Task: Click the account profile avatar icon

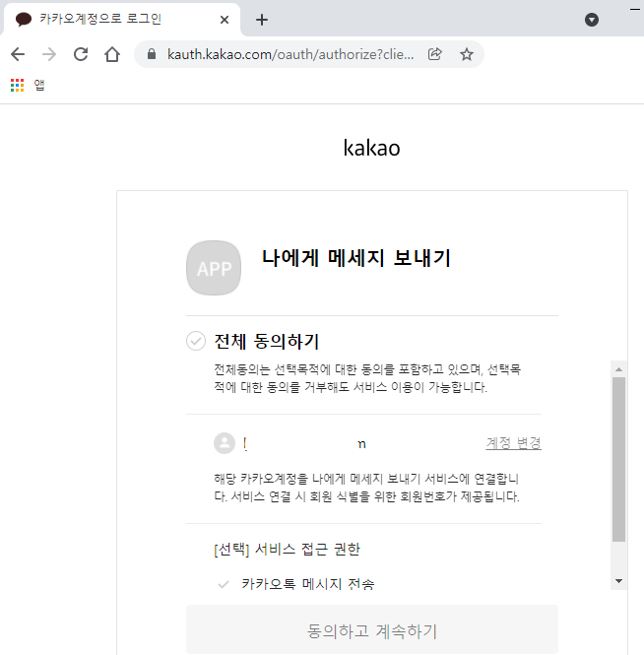Action: 225,443
